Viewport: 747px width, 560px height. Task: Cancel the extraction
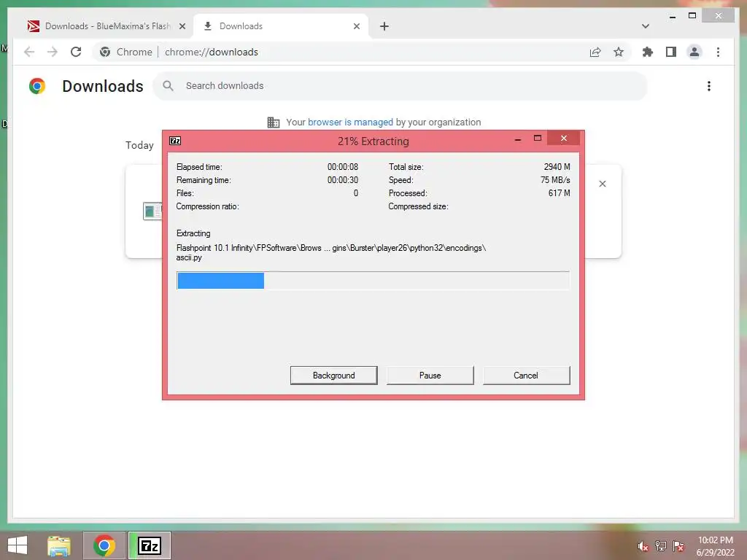tap(526, 376)
